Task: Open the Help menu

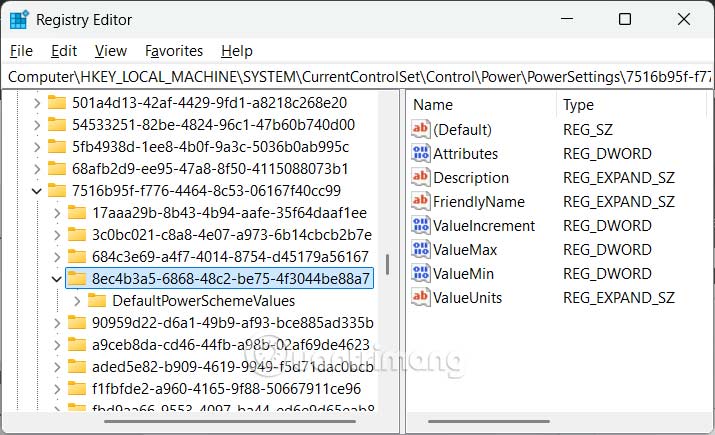Action: click(x=237, y=51)
